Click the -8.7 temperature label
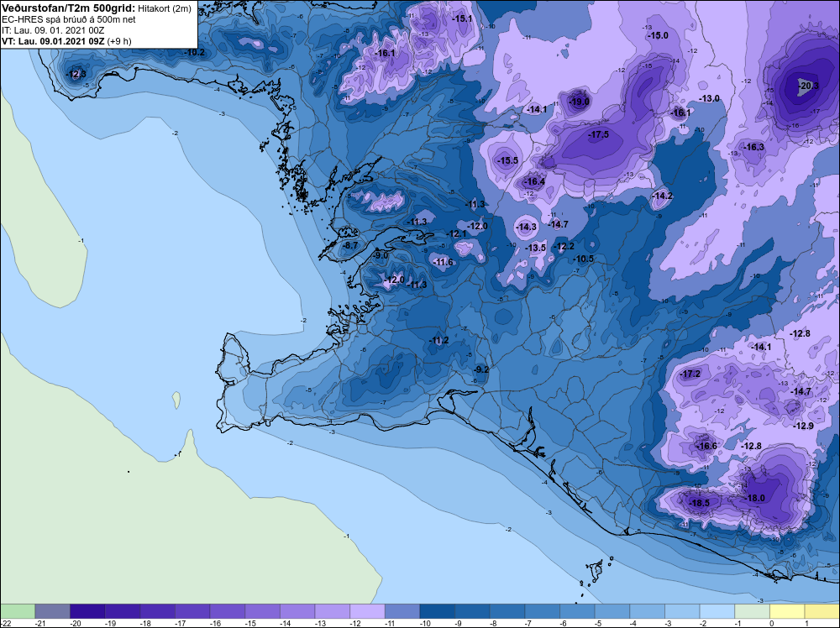 click(x=350, y=245)
